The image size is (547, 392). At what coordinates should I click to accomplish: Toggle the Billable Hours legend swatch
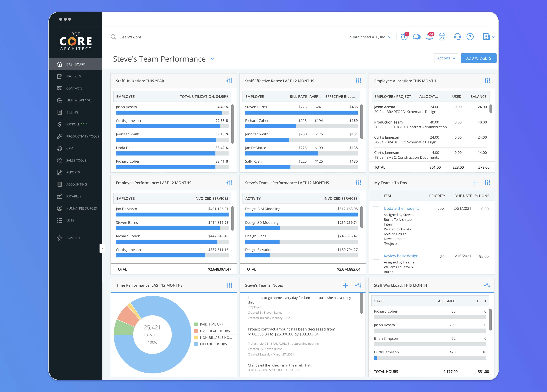196,344
